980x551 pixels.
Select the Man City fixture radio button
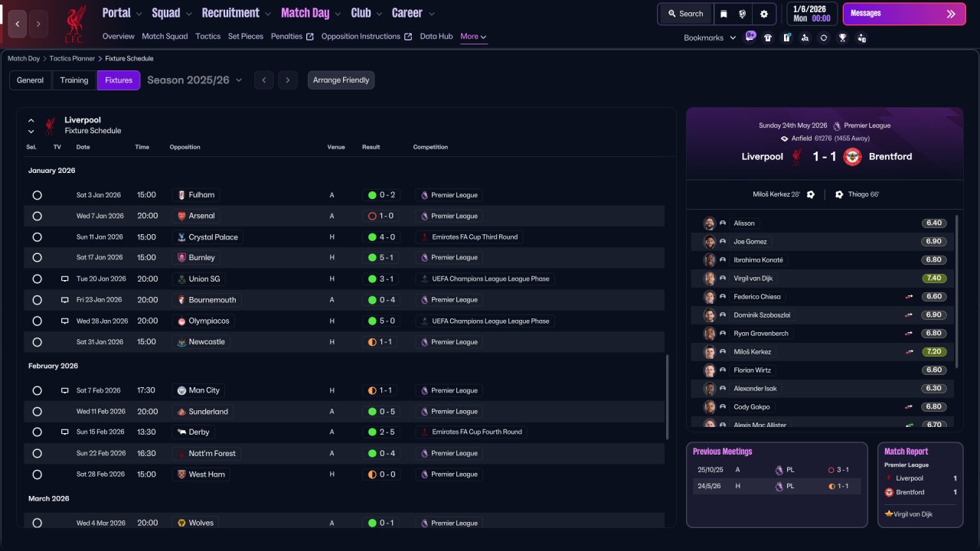(37, 390)
